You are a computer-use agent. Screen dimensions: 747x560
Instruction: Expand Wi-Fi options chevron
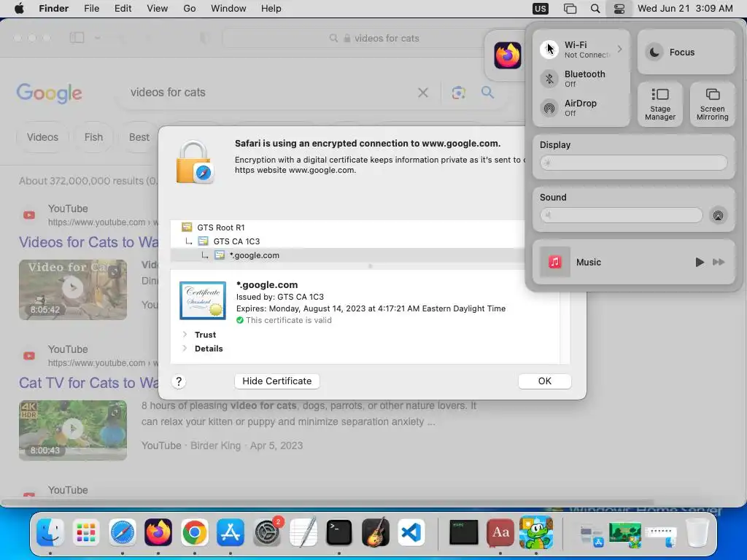tap(619, 49)
